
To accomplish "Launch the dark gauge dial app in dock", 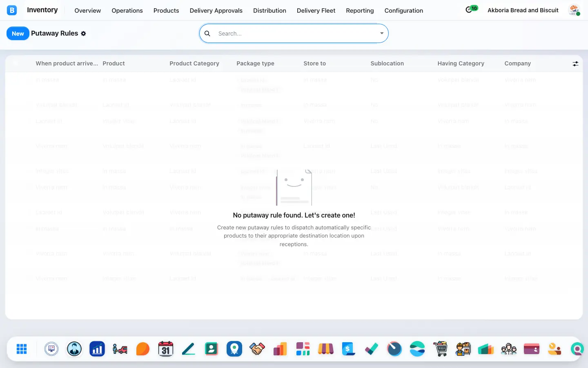I will click(x=394, y=349).
